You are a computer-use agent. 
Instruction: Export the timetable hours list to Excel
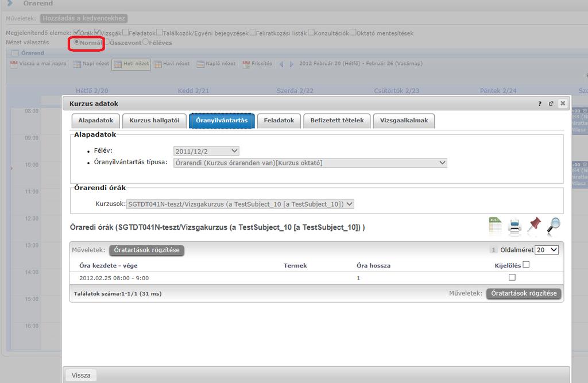[x=495, y=226]
